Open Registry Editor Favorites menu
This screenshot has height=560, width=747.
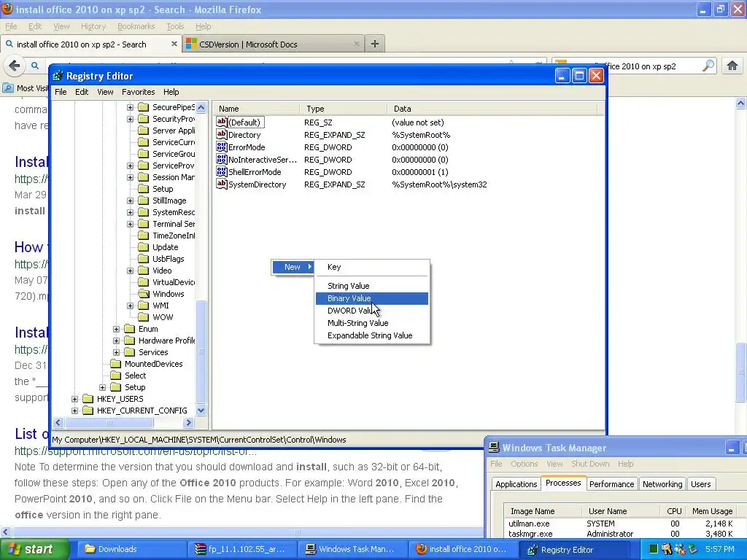(138, 92)
